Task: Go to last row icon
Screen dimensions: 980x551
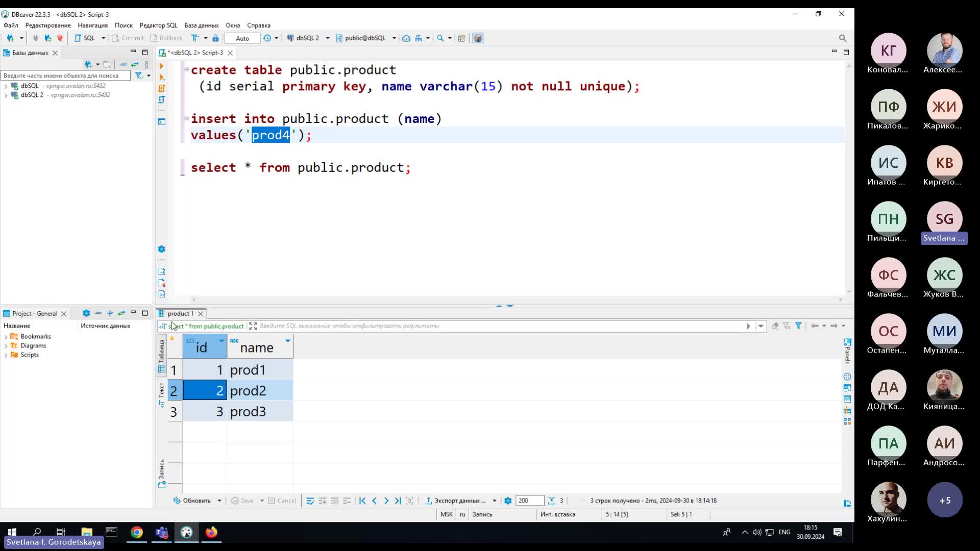Action: click(x=398, y=500)
